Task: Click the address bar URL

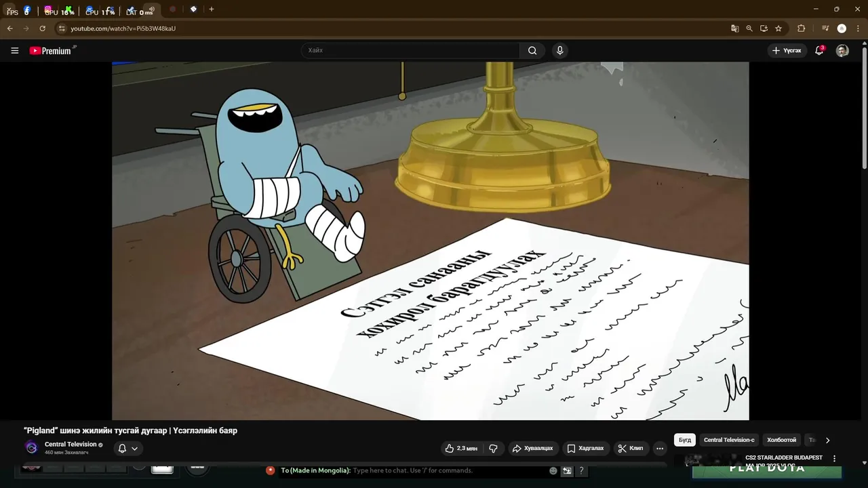Action: 123,28
